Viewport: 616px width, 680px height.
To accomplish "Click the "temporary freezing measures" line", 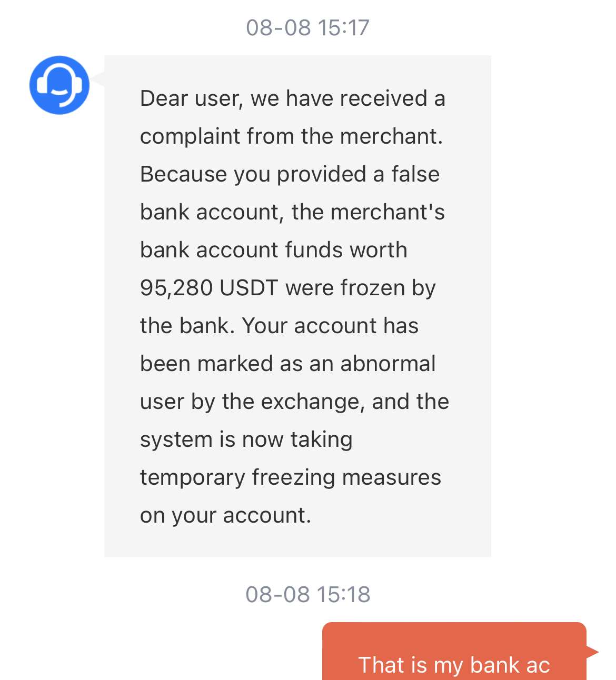I will click(x=290, y=477).
